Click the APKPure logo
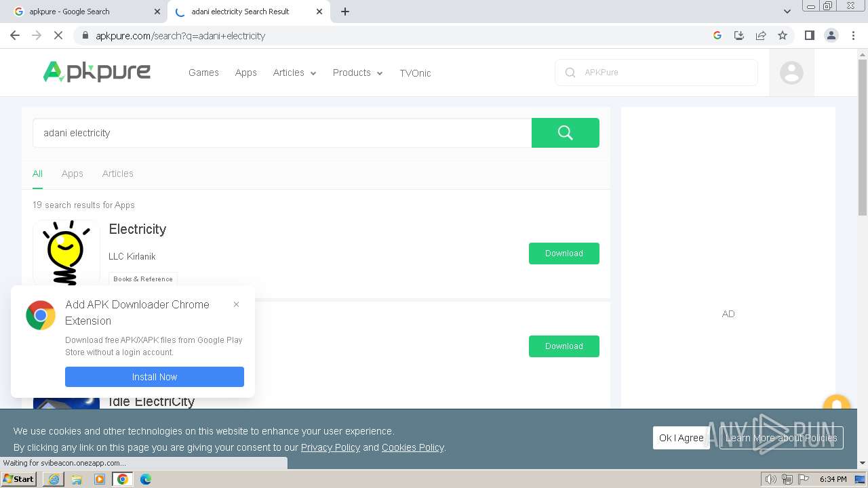868x488 pixels. coord(97,71)
